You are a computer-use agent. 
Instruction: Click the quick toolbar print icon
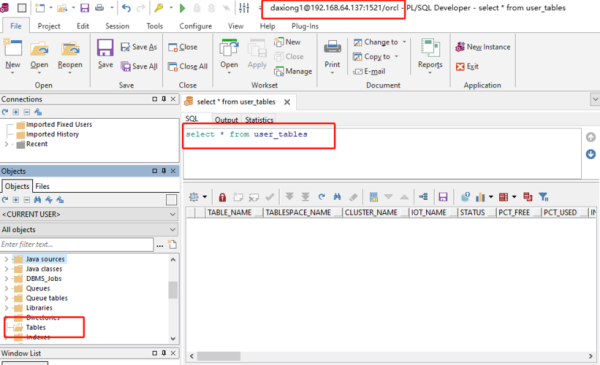pyautogui.click(x=99, y=8)
